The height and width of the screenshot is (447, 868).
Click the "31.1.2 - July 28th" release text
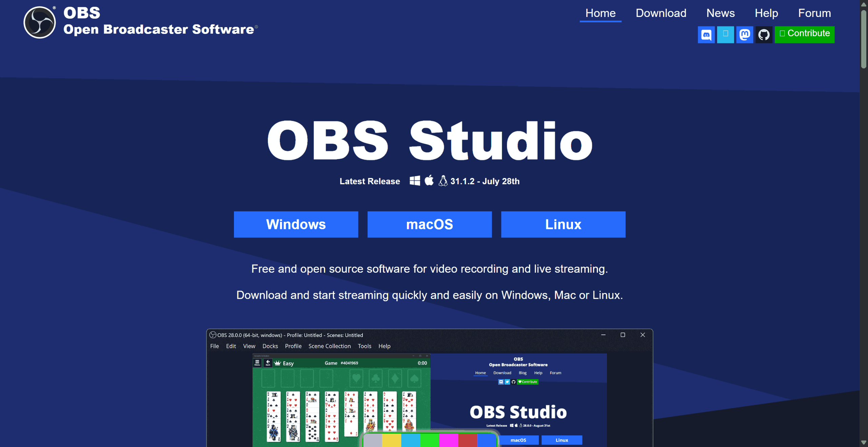tap(485, 181)
